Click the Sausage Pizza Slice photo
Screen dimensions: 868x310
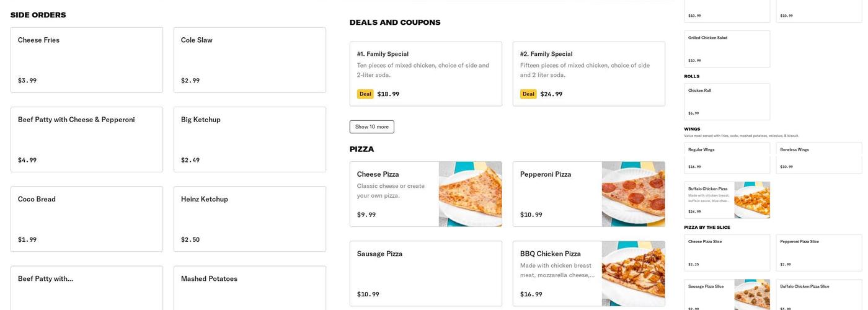click(752, 294)
